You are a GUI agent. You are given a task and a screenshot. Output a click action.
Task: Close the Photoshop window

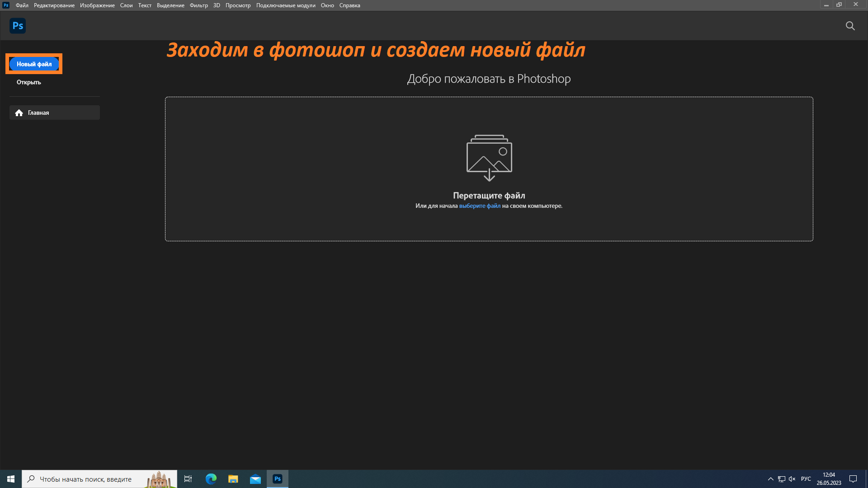(855, 5)
